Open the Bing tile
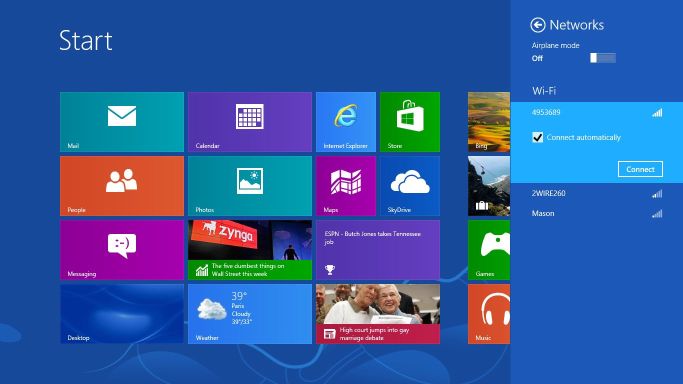Screen dimensions: 683x384 pyautogui.click(x=489, y=122)
